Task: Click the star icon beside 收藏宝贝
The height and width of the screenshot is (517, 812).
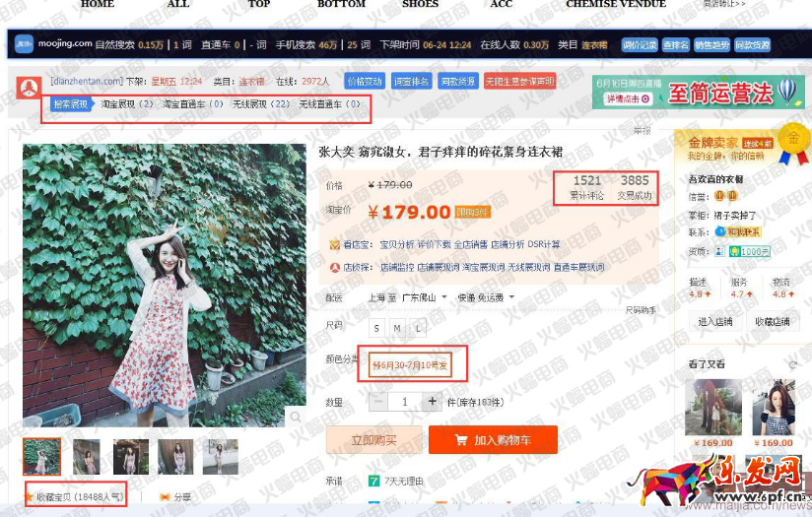Action: tap(30, 496)
